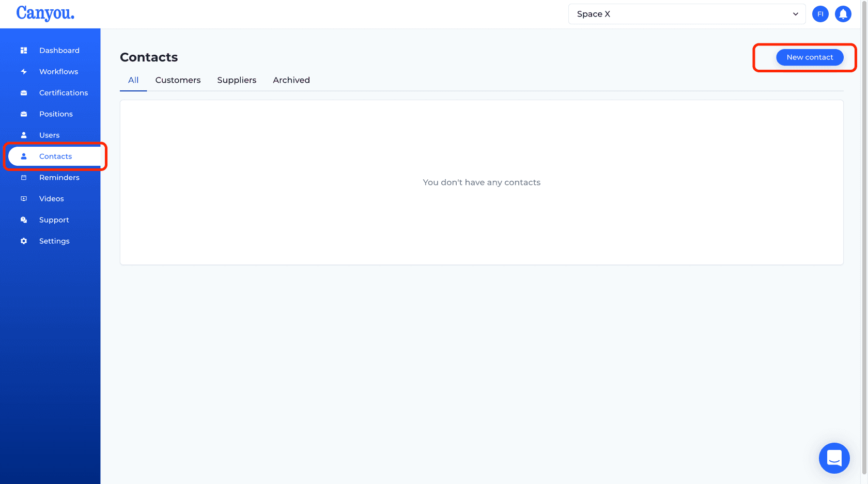Open Support via the speech bubble icon

tap(24, 220)
